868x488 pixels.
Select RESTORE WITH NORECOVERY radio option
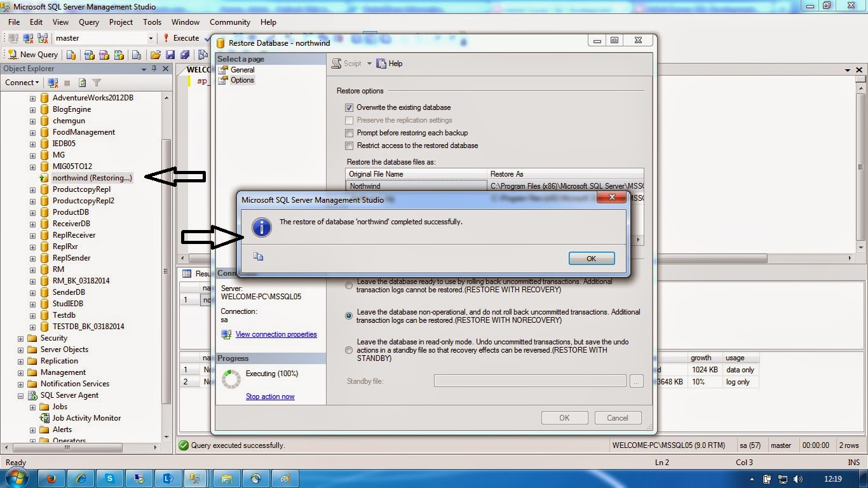348,316
